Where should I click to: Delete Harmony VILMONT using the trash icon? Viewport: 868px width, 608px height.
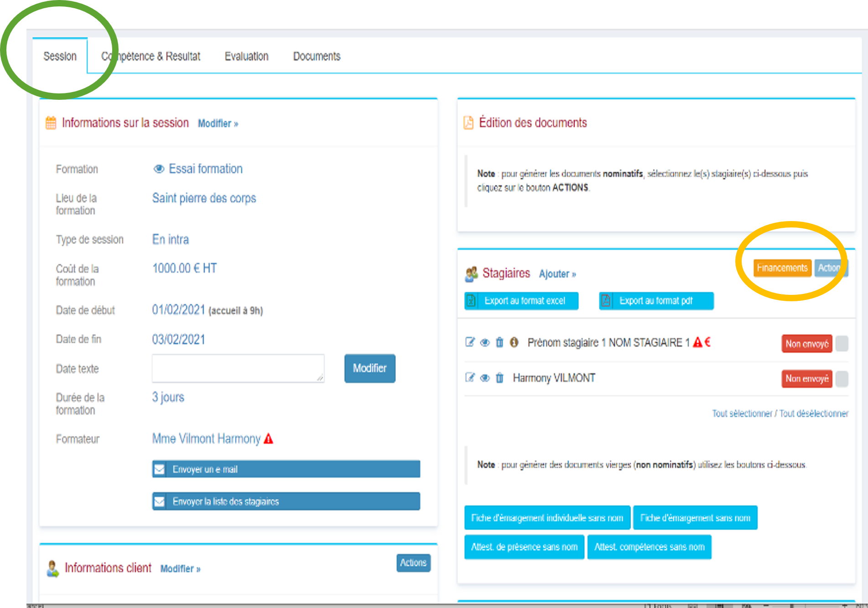tap(499, 378)
